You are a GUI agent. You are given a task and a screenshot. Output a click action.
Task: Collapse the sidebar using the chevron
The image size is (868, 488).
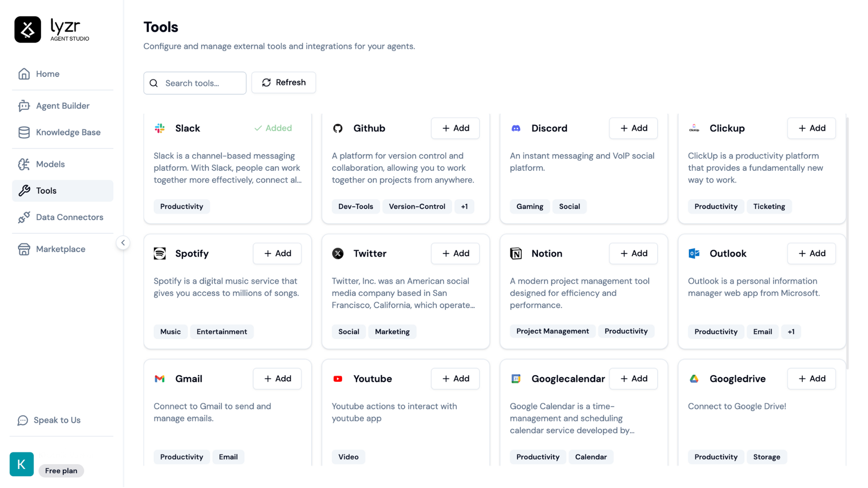pos(123,243)
